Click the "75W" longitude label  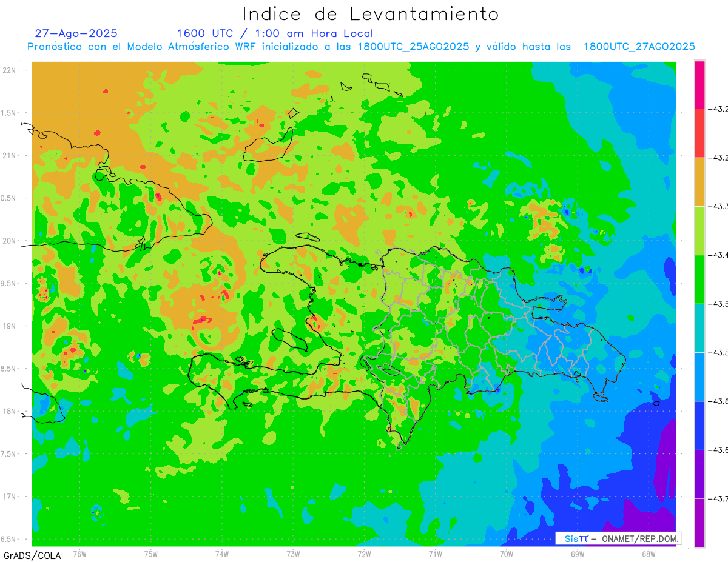[151, 554]
